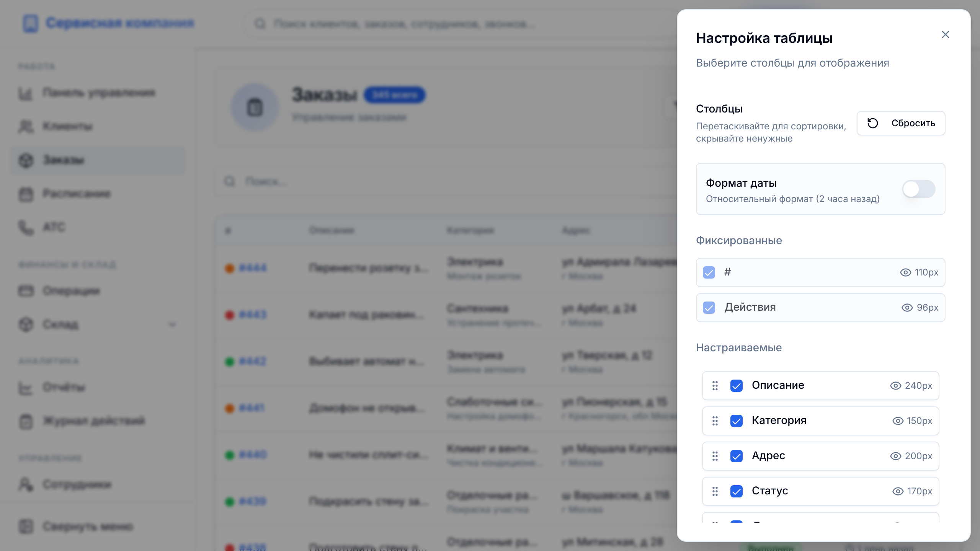Screen dimensions: 980x551
Task: Click the eye icon for Действия column
Action: tap(907, 308)
